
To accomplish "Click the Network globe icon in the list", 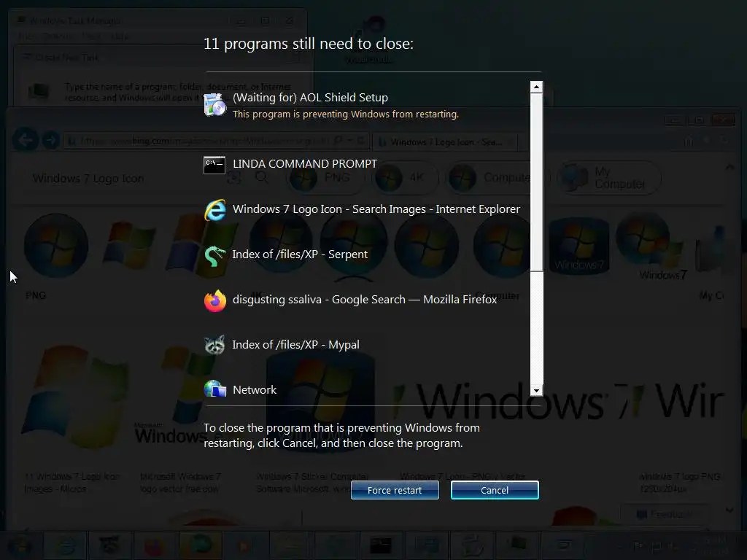I will [x=215, y=389].
